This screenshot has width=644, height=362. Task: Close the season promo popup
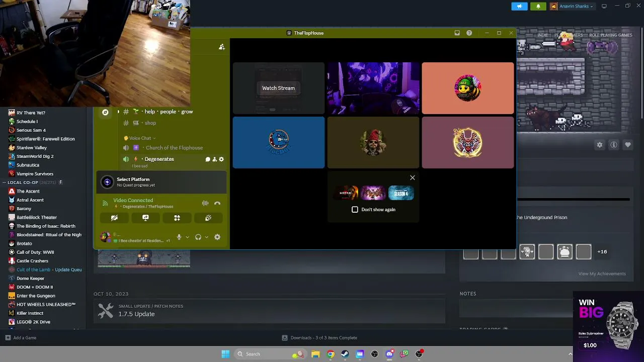click(x=413, y=177)
